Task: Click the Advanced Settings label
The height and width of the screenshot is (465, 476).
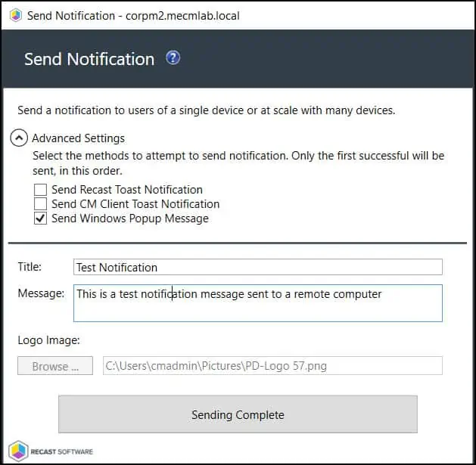Action: click(x=78, y=138)
